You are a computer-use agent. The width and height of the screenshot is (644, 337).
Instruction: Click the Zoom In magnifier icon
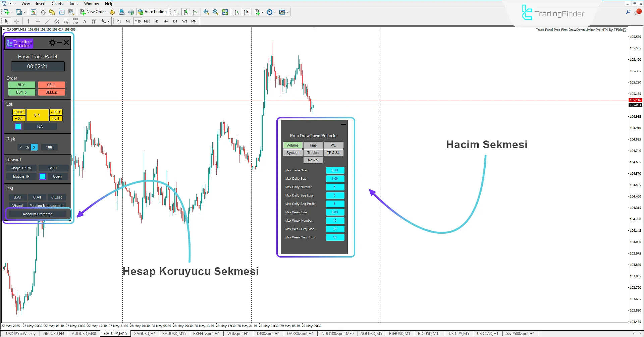[206, 12]
